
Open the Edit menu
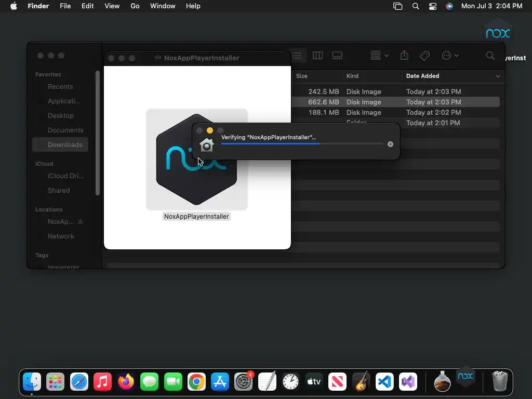[x=87, y=6]
